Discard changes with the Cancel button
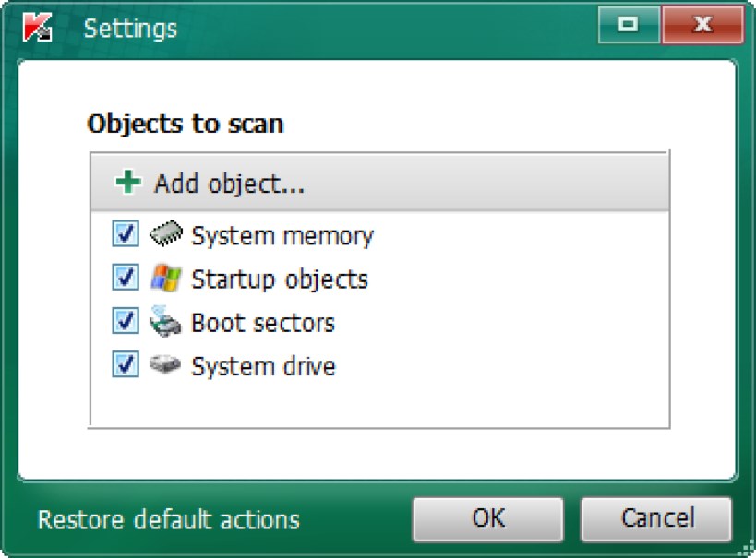 click(656, 519)
